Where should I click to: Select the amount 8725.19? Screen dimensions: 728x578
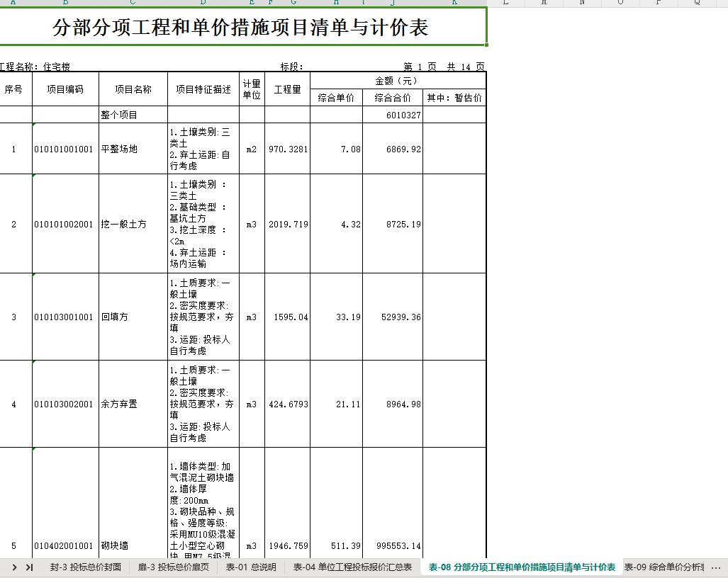(393, 224)
